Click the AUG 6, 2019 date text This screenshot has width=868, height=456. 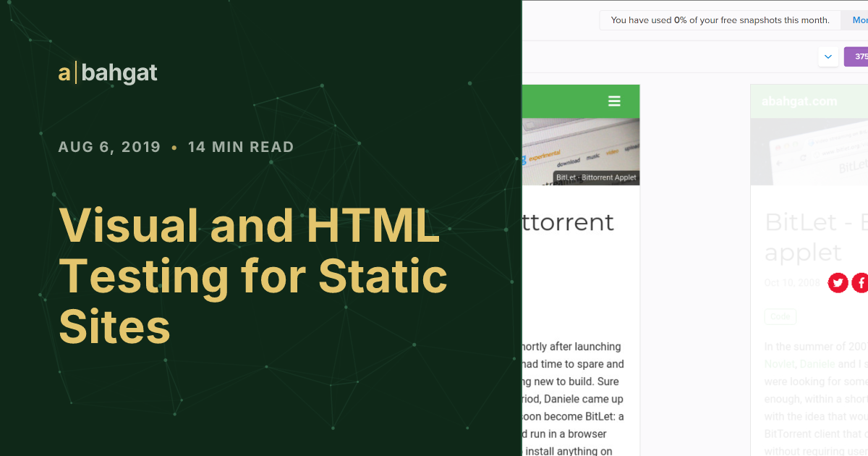[x=109, y=147]
